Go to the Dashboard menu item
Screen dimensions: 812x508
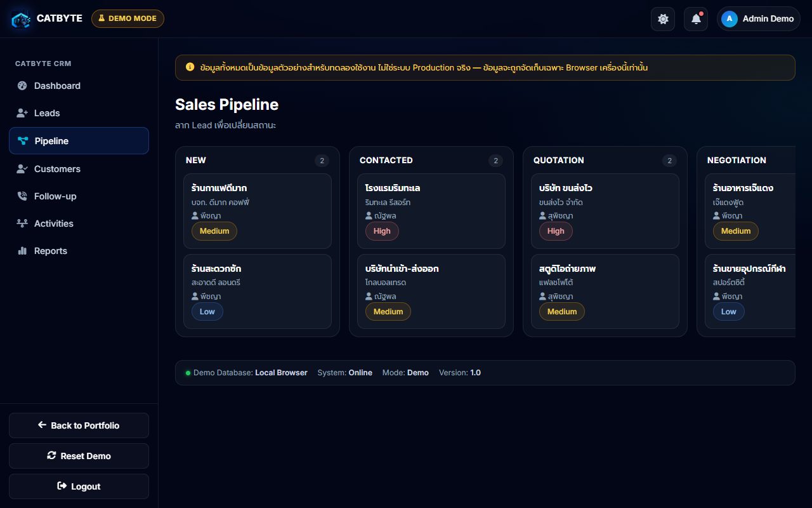coord(79,86)
